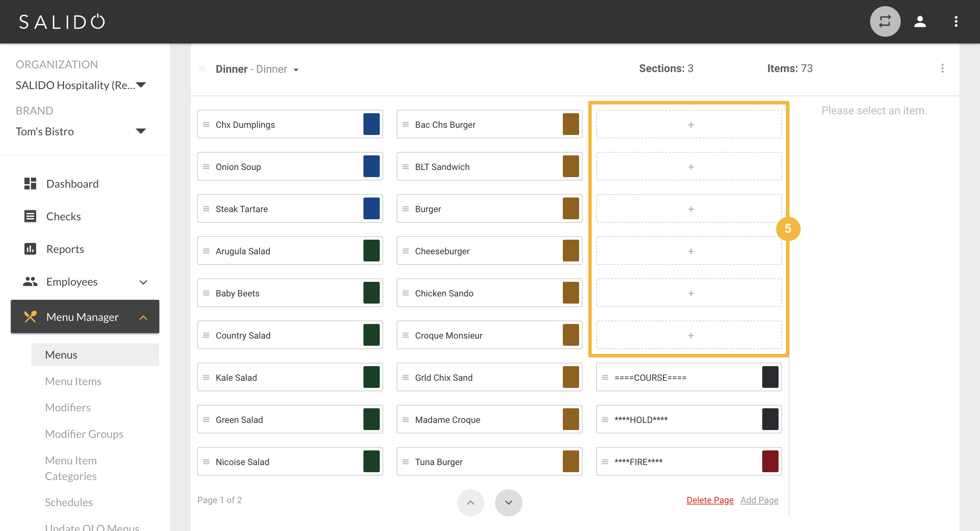Open the top-right vertical dots menu
This screenshot has width=980, height=531.
pyautogui.click(x=955, y=22)
